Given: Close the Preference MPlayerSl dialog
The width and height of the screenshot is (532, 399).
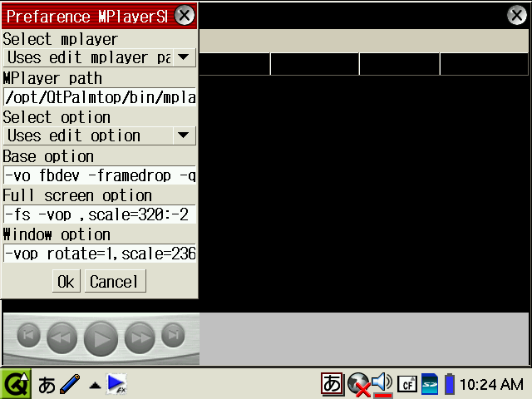Looking at the screenshot, I should pos(185,15).
